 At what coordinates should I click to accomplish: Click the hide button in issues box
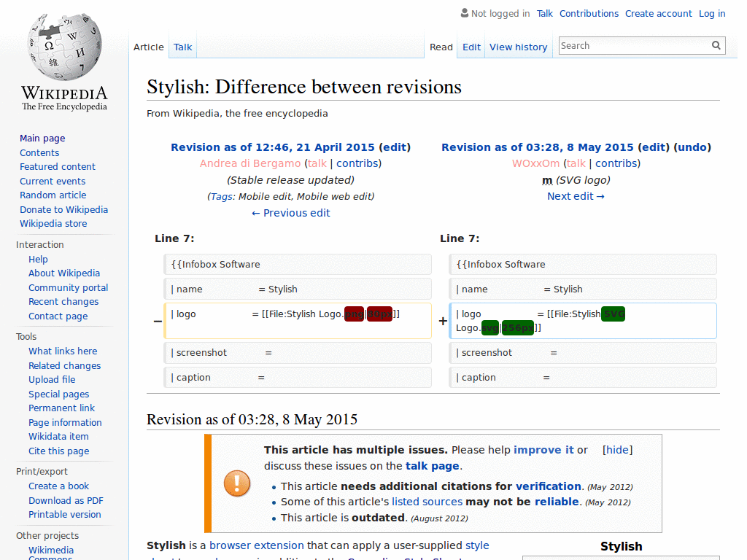click(x=617, y=450)
